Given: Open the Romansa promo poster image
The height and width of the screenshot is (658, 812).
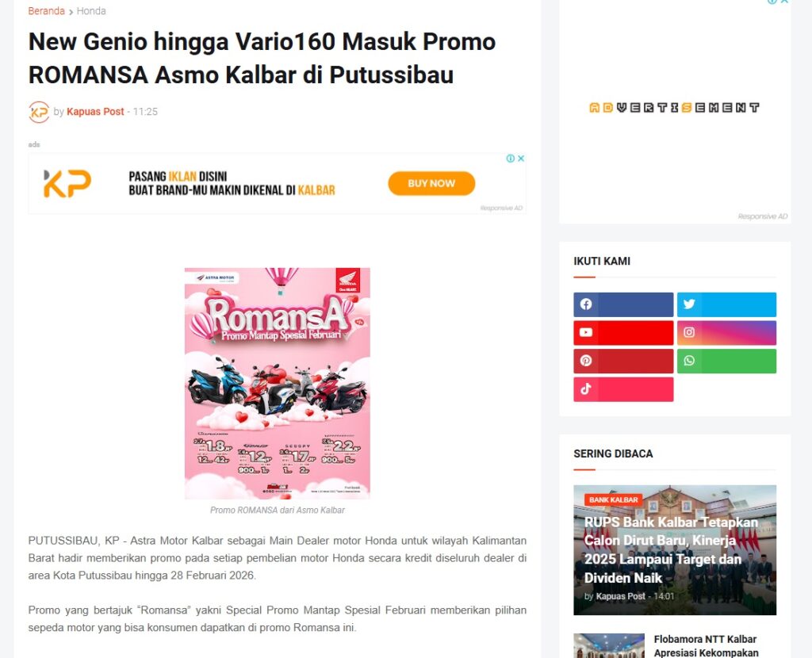Looking at the screenshot, I should pos(277,383).
